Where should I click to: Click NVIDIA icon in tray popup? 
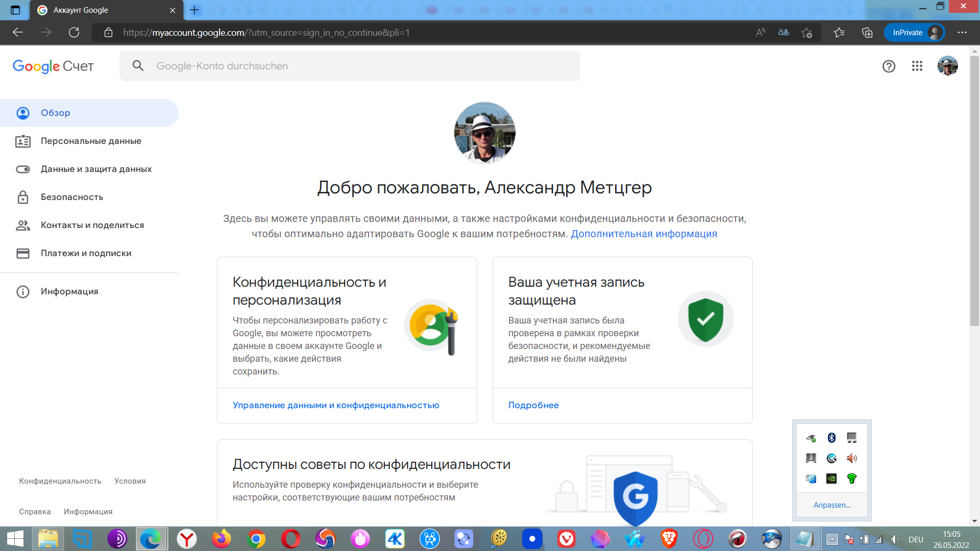[831, 479]
